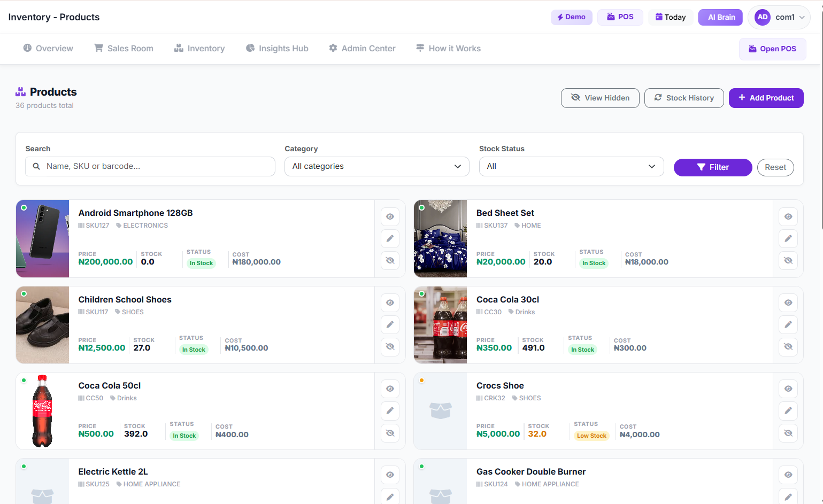Open Children School Shoes product image
Image resolution: width=823 pixels, height=504 pixels.
coord(42,325)
